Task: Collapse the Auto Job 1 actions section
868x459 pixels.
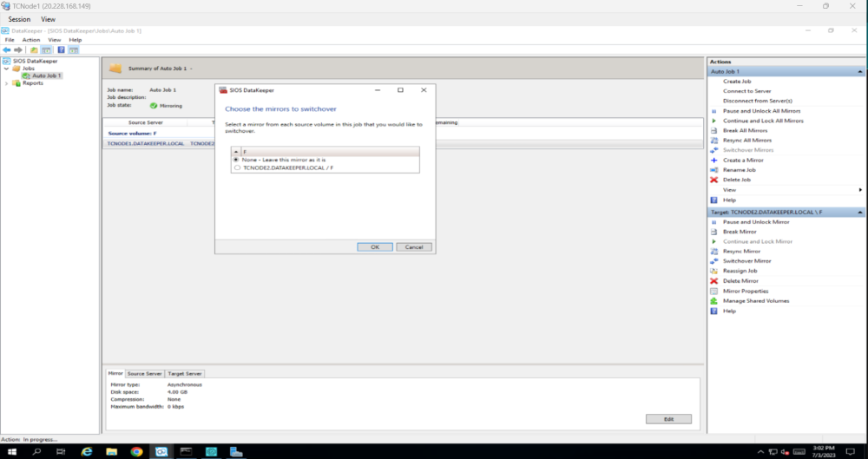Action: pos(860,72)
